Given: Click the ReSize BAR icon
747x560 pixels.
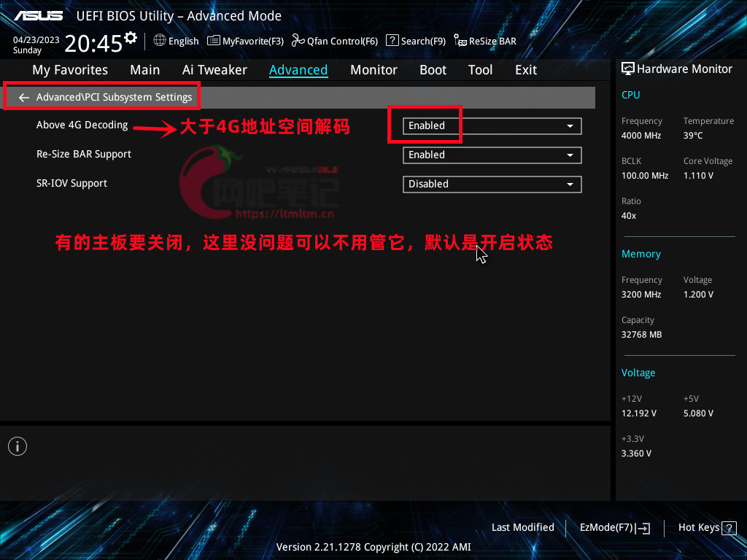Looking at the screenshot, I should point(460,41).
